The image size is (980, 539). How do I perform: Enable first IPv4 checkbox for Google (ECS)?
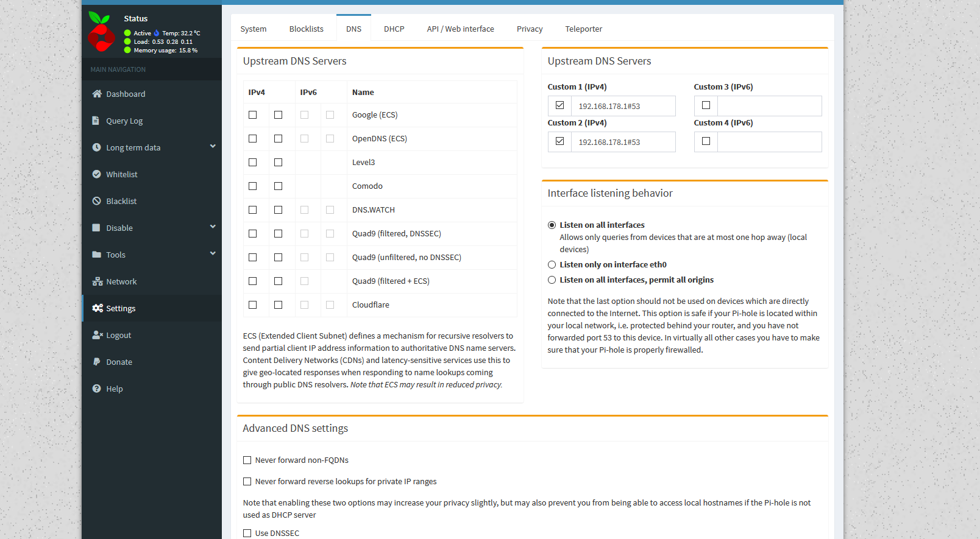253,115
